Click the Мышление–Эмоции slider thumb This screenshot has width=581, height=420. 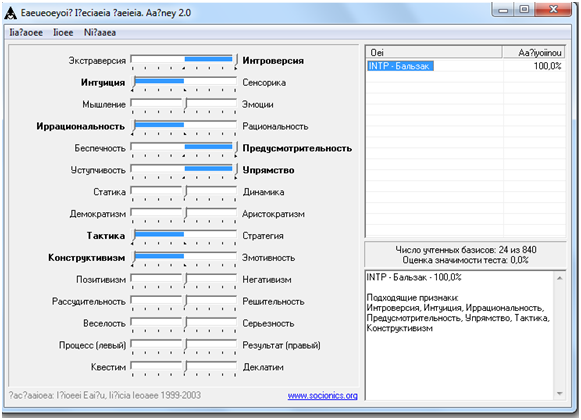186,103
